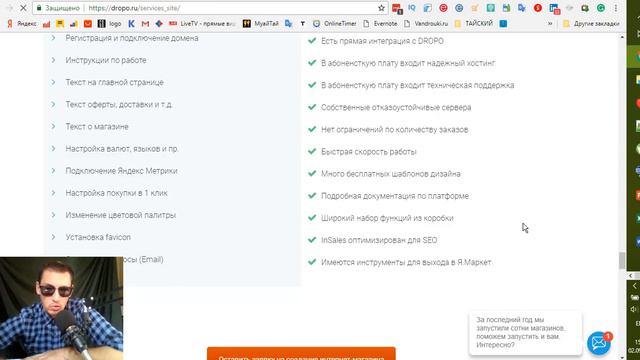Open the OnlineTimer bookmark
The width and height of the screenshot is (640, 360).
tap(334, 24)
